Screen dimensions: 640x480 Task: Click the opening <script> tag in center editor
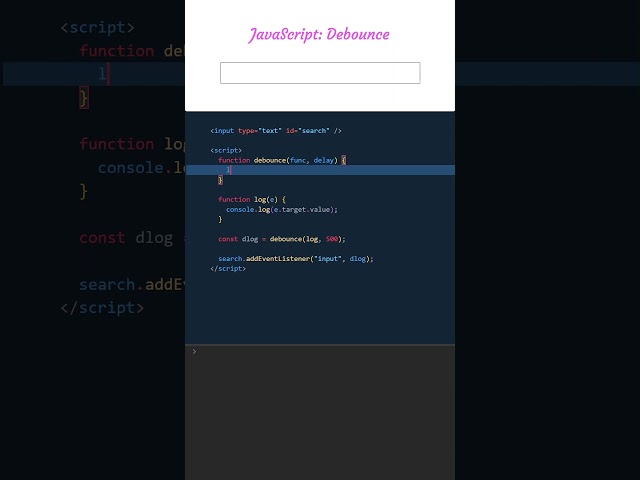pos(226,150)
